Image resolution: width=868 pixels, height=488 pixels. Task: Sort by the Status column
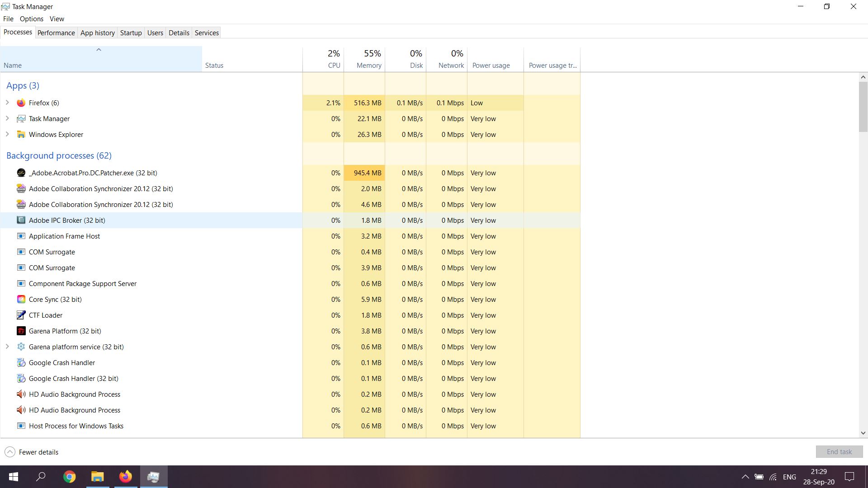click(252, 59)
